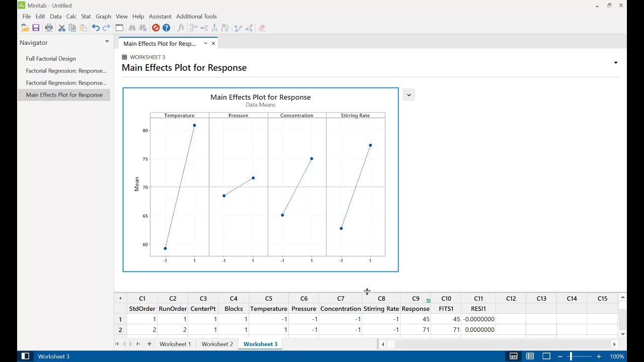Switch to Worksheet 2 tab

point(217,344)
